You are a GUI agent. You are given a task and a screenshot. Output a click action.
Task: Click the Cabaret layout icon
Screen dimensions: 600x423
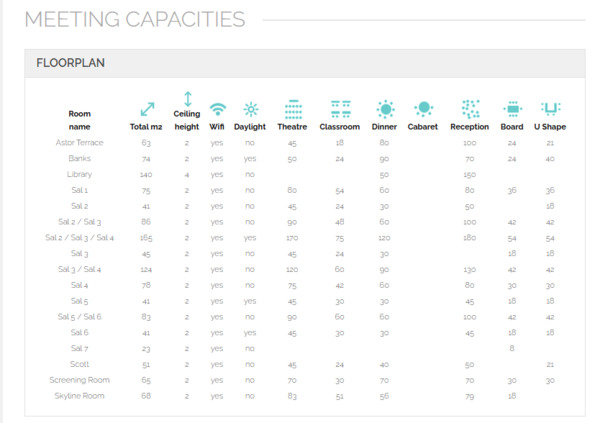point(423,108)
